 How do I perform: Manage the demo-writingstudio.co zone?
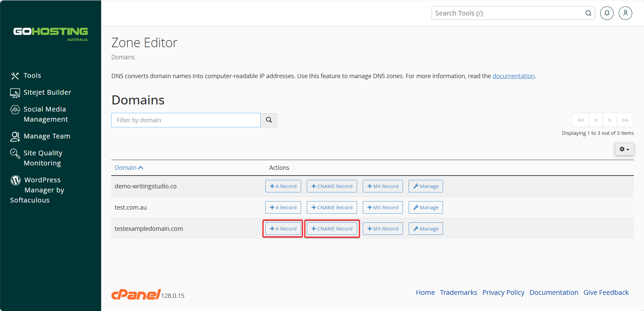[x=426, y=186]
